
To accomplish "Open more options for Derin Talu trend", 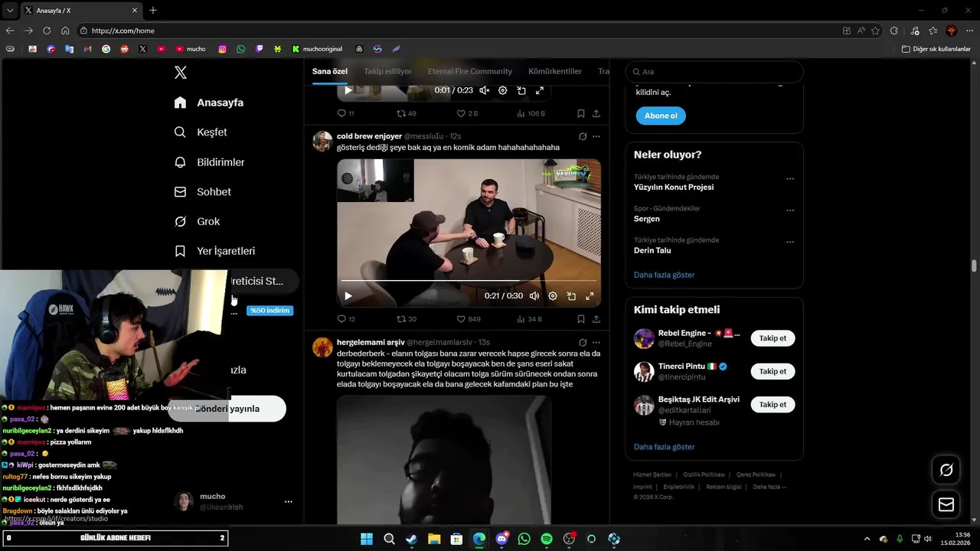I will (790, 242).
